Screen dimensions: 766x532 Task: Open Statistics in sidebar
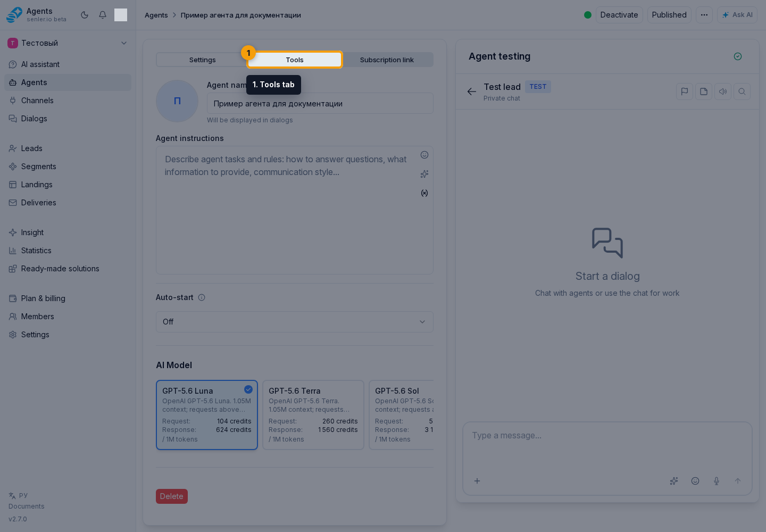point(68,251)
